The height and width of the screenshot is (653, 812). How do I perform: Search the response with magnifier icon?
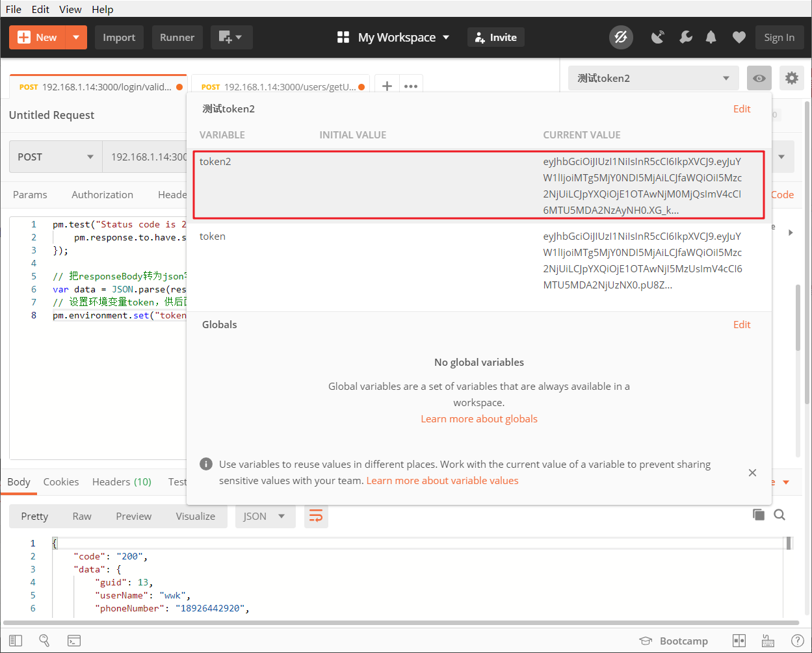point(779,515)
